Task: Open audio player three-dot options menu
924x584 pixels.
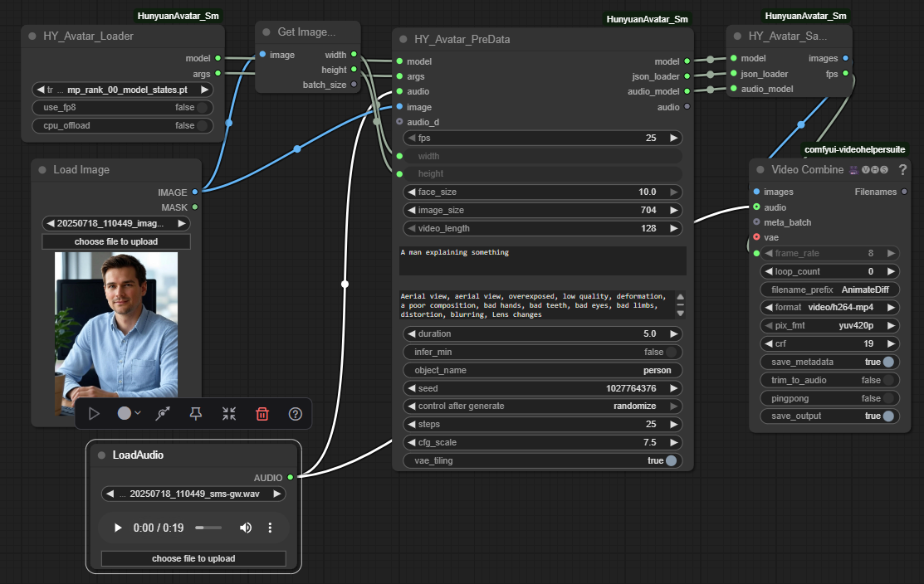Action: 270,528
